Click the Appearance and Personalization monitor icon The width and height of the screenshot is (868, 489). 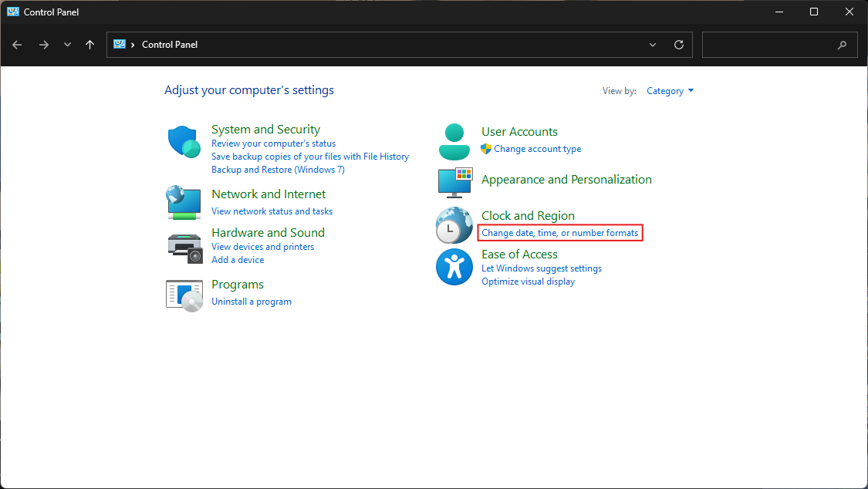(x=455, y=183)
